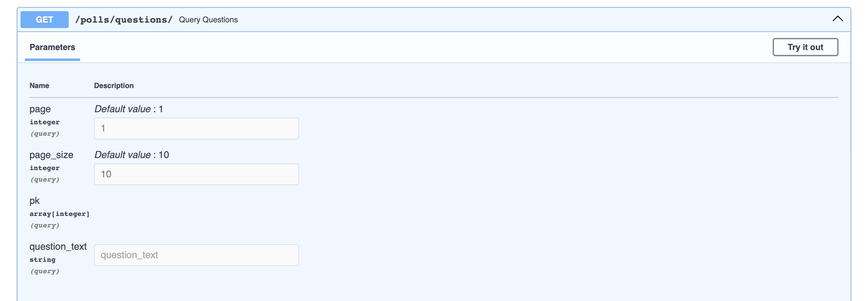Switch to the Parameters tab
868x301 pixels.
52,47
